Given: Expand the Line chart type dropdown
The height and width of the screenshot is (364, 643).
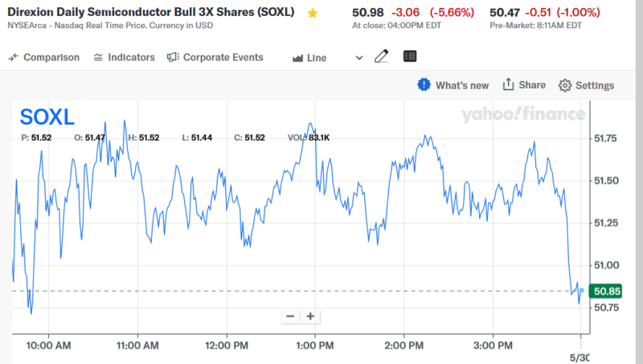Looking at the screenshot, I should [x=317, y=58].
